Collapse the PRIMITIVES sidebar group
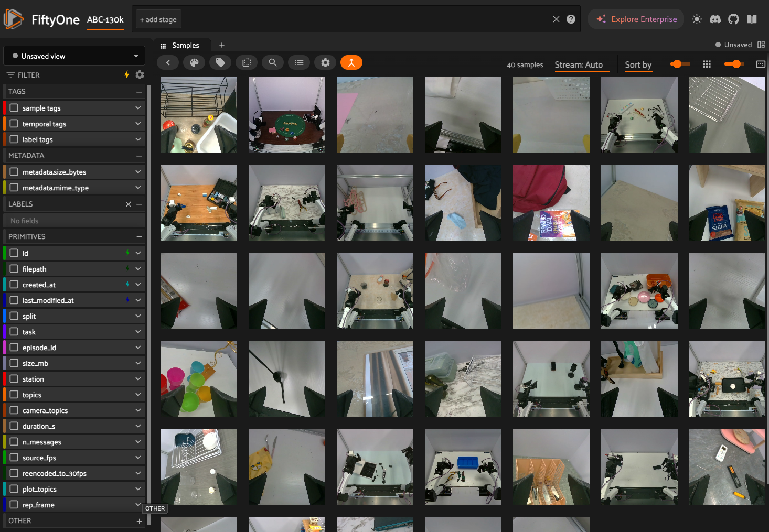769x532 pixels. [x=140, y=237]
